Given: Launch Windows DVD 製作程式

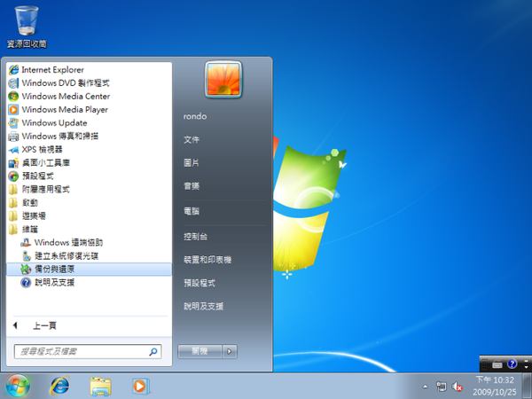Looking at the screenshot, I should (x=89, y=82).
